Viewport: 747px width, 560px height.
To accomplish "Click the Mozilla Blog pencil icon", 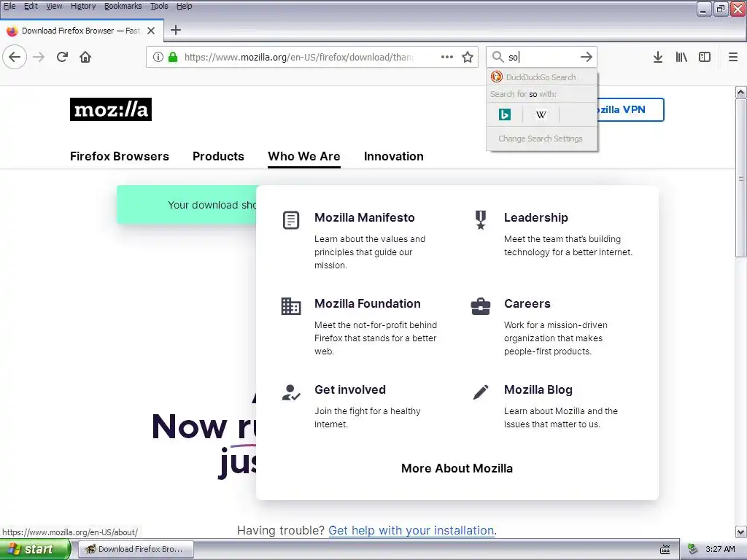I will point(481,392).
